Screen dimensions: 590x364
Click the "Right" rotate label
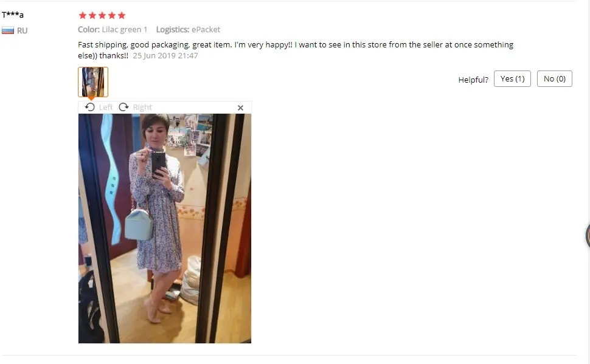coord(142,108)
